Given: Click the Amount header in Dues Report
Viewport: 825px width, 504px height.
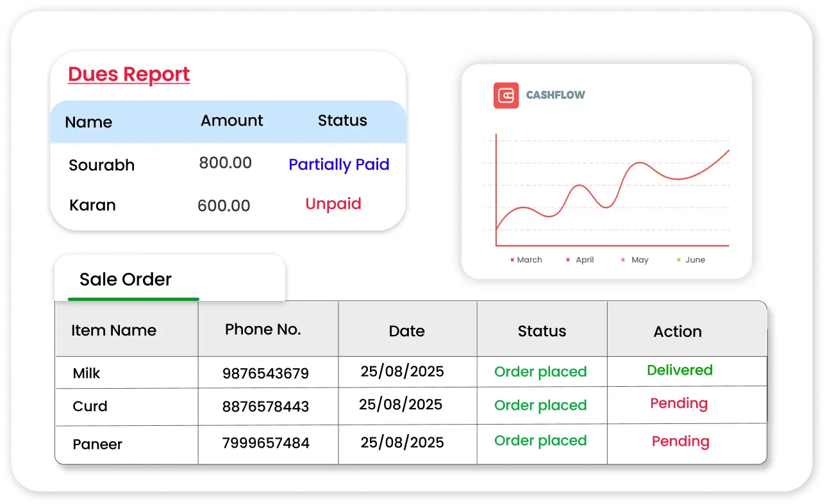Looking at the screenshot, I should (231, 121).
